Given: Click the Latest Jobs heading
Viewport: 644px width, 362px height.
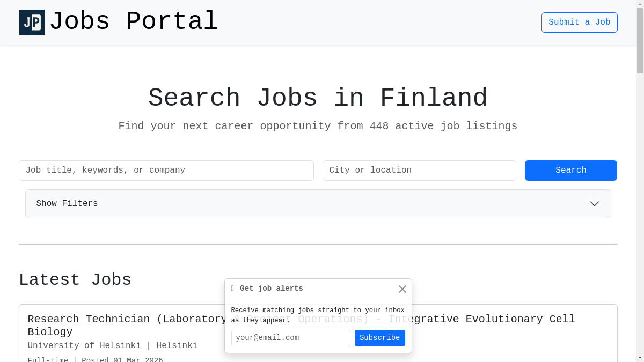Looking at the screenshot, I should (75, 280).
